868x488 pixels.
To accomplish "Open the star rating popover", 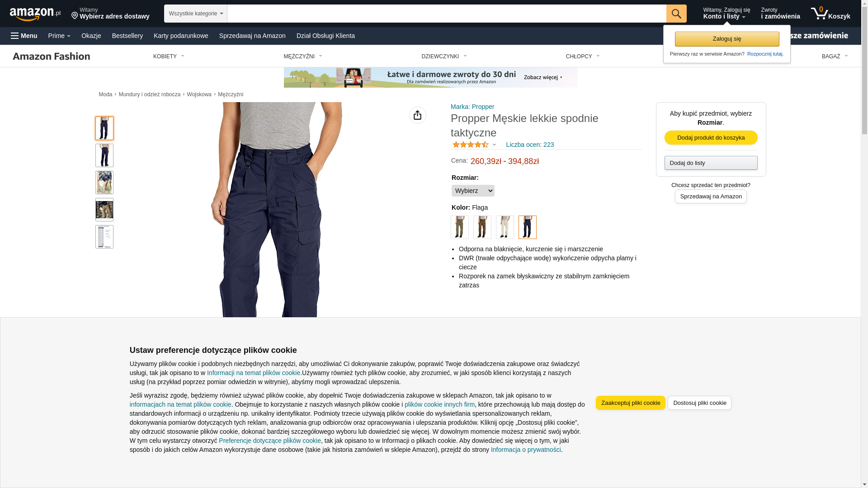I will point(474,145).
